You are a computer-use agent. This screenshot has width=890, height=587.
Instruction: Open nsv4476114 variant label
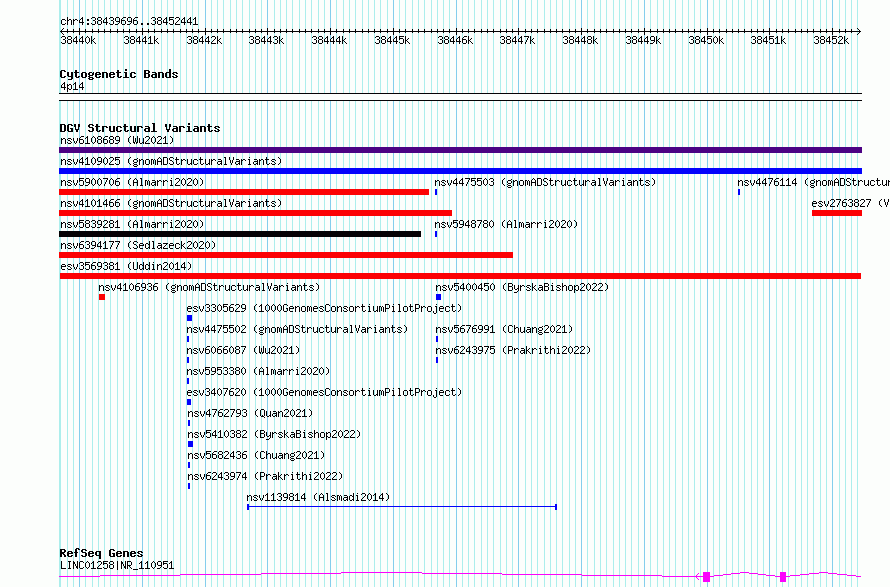click(813, 182)
